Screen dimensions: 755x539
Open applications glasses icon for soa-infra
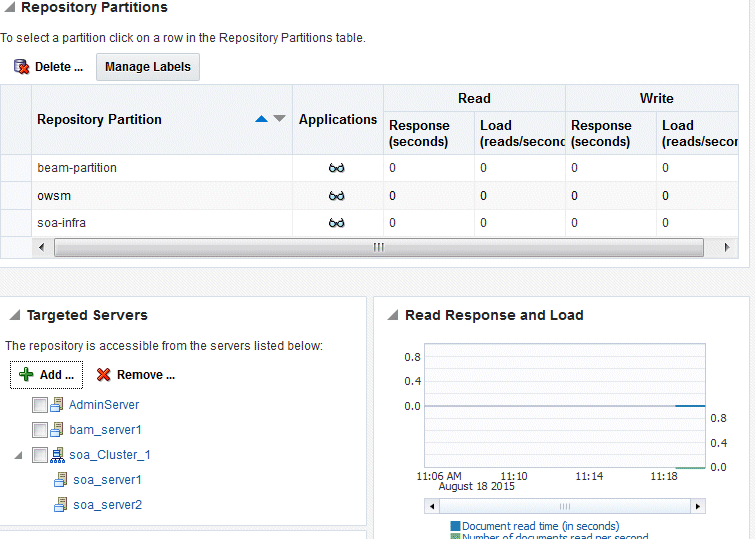click(337, 223)
